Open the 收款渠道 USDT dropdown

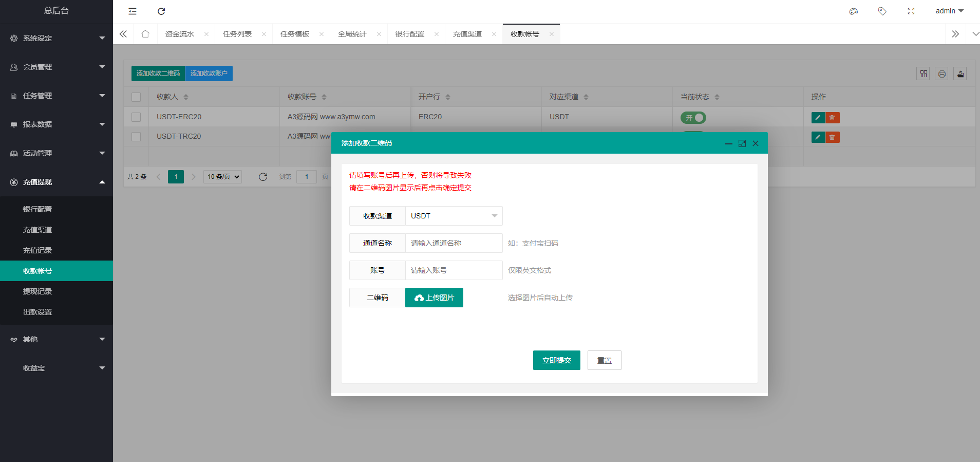click(x=454, y=216)
